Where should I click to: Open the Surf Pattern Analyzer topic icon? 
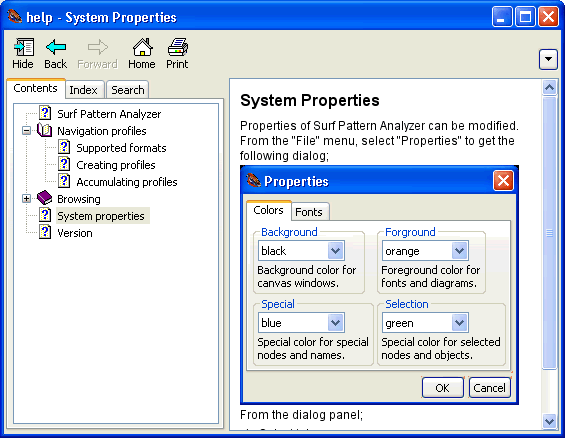click(45, 113)
